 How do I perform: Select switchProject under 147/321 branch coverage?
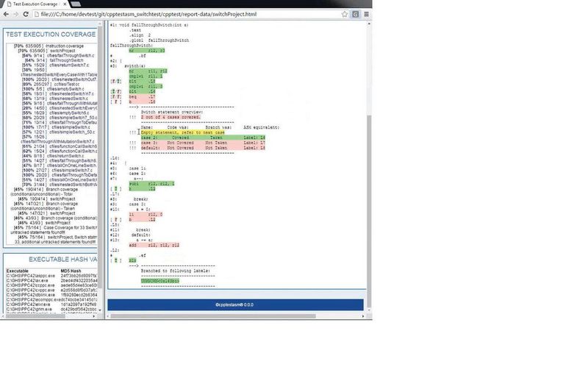pos(46,213)
